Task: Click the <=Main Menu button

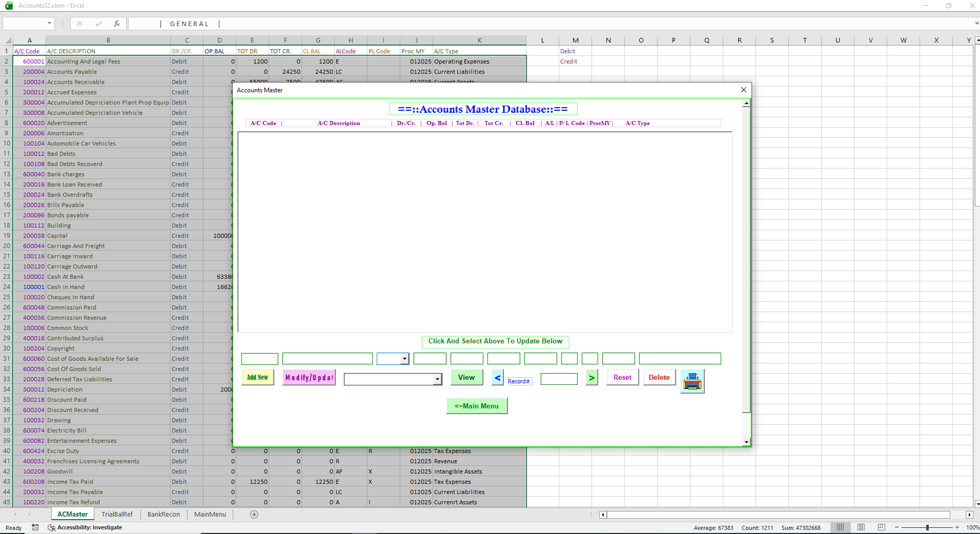Action: [x=477, y=406]
